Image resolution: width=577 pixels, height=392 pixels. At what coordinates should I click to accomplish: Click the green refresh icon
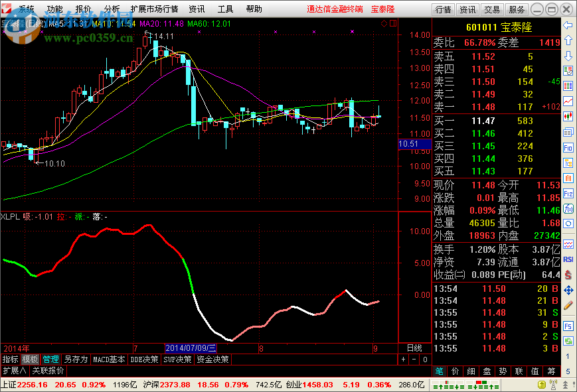pos(568,341)
